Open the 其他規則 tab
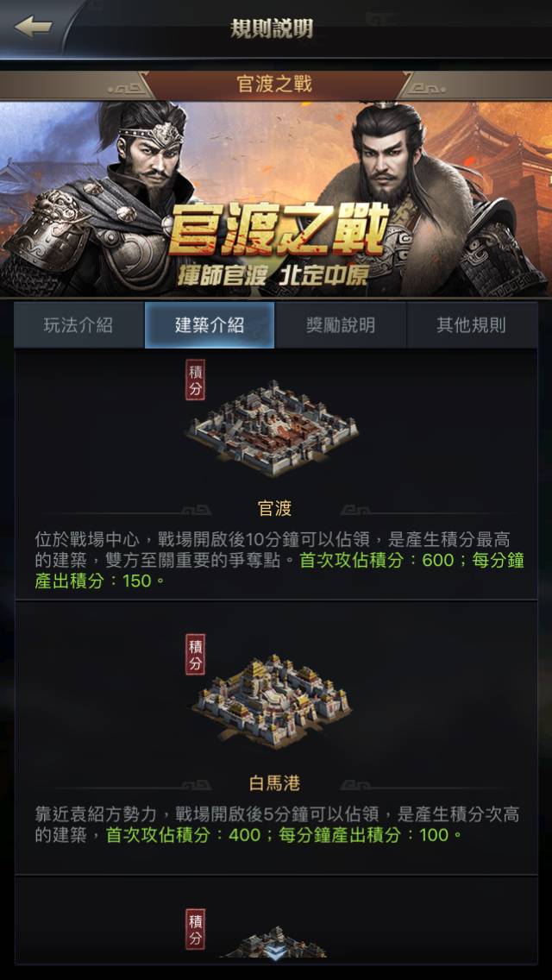Screen dimensions: 552x980 [472, 325]
